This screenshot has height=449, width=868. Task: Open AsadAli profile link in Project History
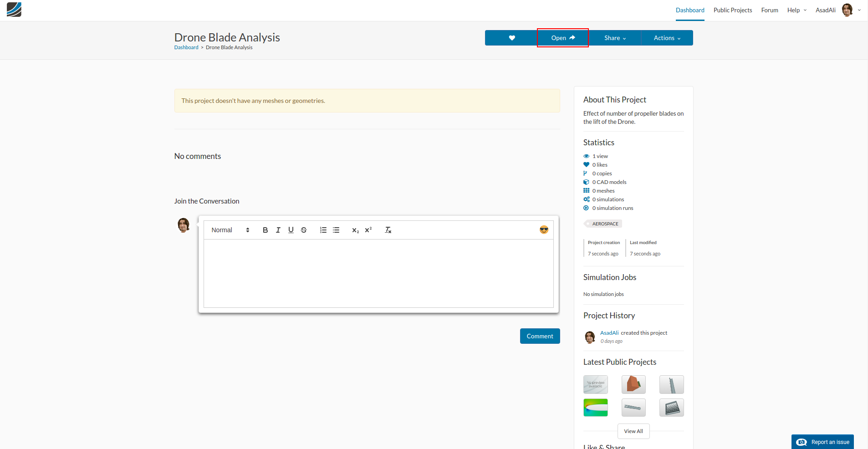(609, 333)
